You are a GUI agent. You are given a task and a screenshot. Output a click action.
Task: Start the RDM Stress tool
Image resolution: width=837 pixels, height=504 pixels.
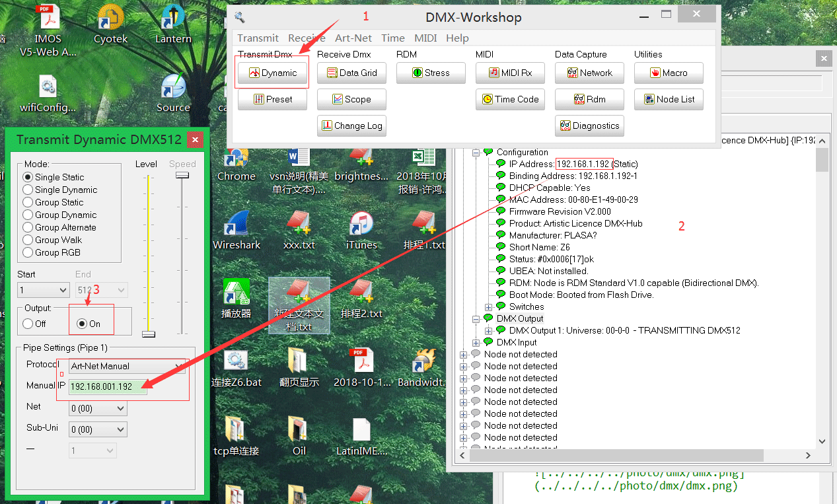tap(430, 73)
